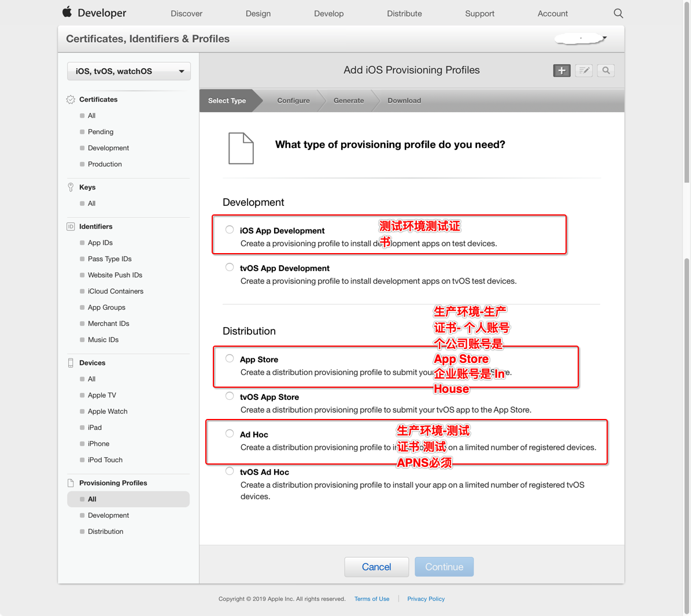Select the iOS App Development radio button

(230, 229)
